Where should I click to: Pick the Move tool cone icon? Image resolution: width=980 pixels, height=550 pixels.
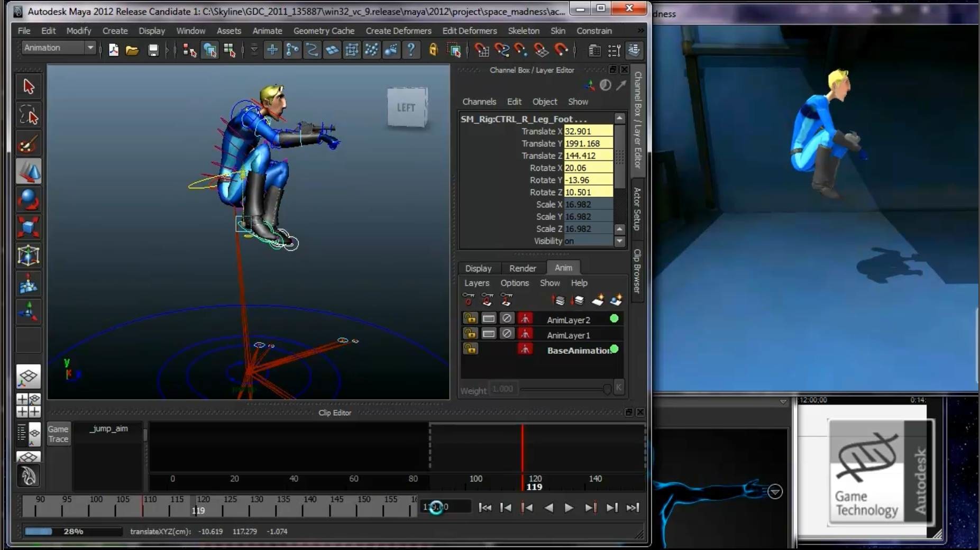[x=29, y=172]
